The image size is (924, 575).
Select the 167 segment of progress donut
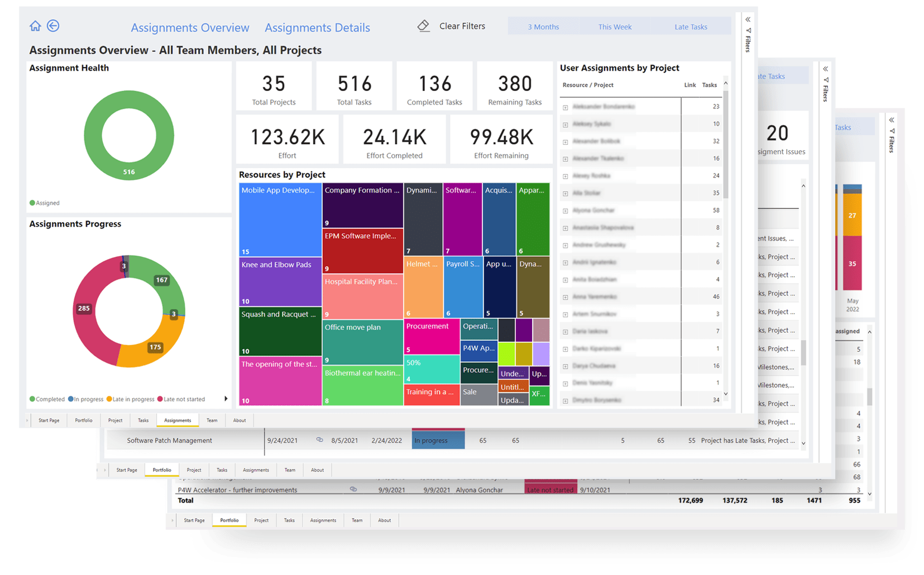pos(161,280)
